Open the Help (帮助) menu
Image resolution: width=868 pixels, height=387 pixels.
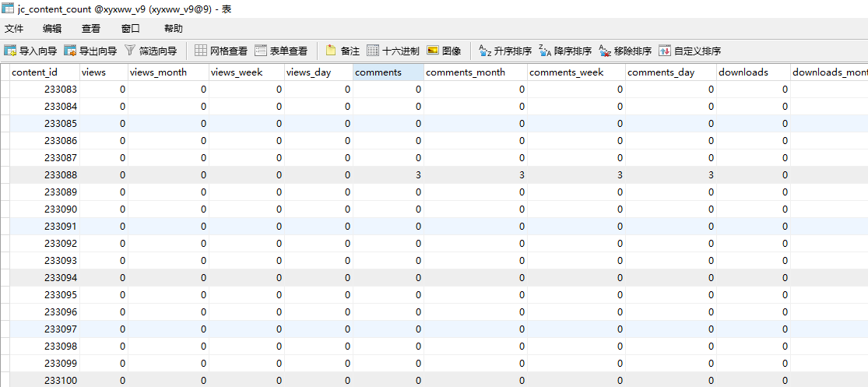tap(174, 29)
